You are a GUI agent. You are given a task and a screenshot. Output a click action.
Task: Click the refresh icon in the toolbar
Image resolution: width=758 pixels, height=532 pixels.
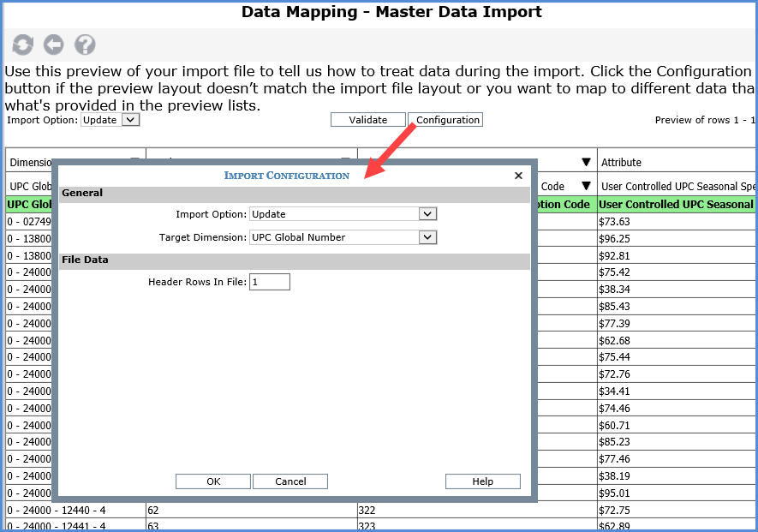(22, 45)
